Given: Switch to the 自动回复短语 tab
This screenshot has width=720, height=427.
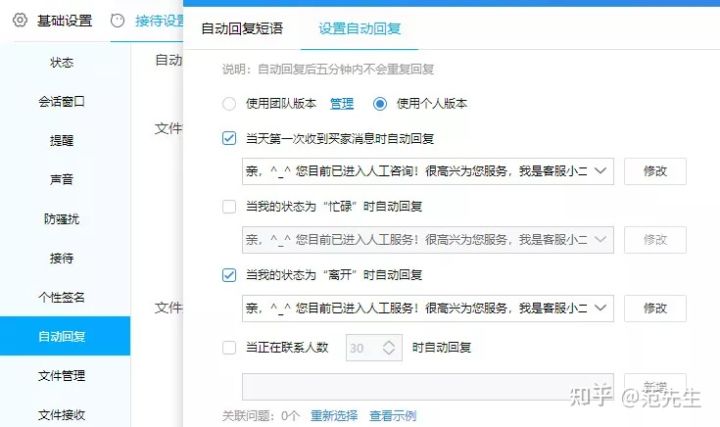Looking at the screenshot, I should point(242,28).
